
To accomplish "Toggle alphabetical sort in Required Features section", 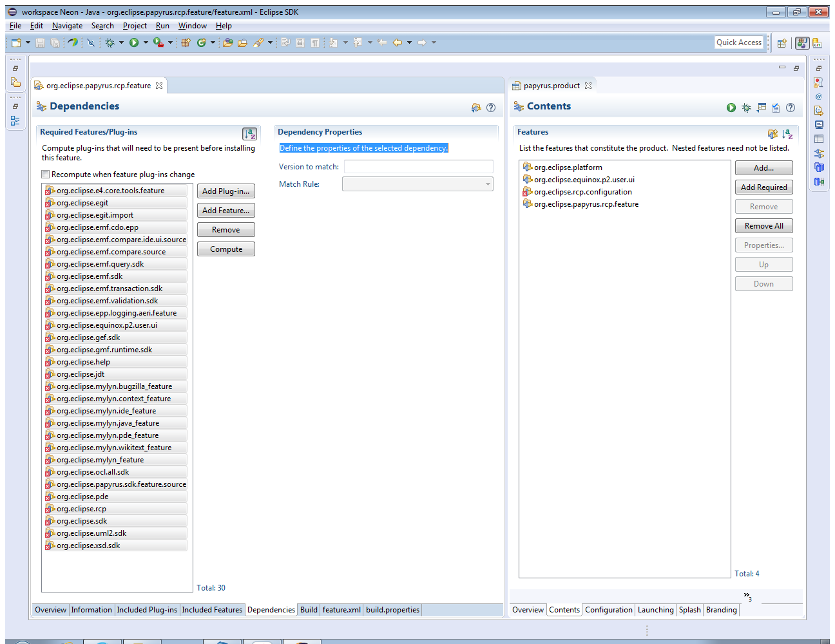I will point(250,134).
